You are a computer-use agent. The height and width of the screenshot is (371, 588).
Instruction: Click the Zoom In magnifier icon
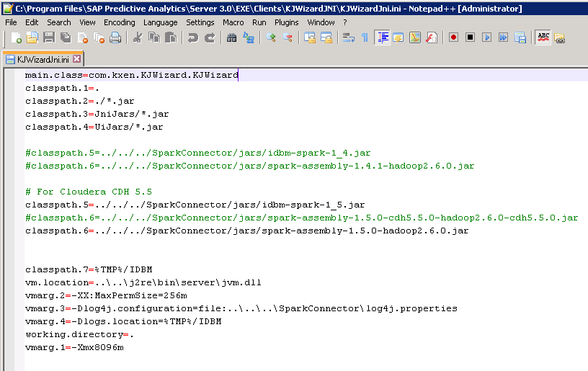coord(271,37)
